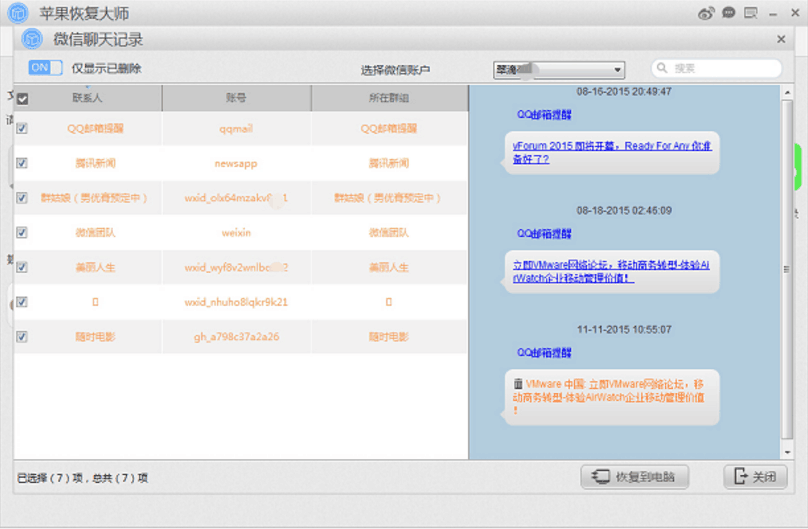Image resolution: width=808 pixels, height=529 pixels.
Task: Select the weixin account cell
Action: (236, 233)
